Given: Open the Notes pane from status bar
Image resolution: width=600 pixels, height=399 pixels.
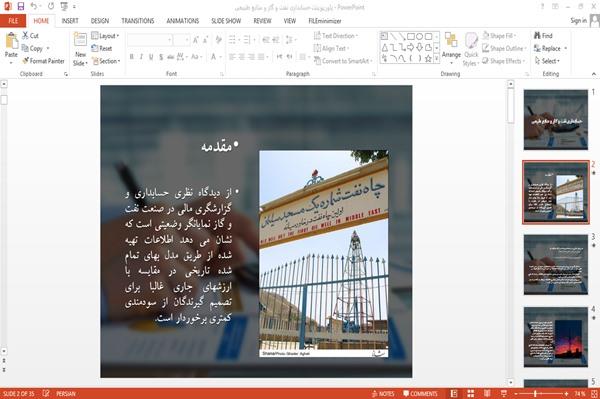Looking at the screenshot, I should click(x=383, y=394).
